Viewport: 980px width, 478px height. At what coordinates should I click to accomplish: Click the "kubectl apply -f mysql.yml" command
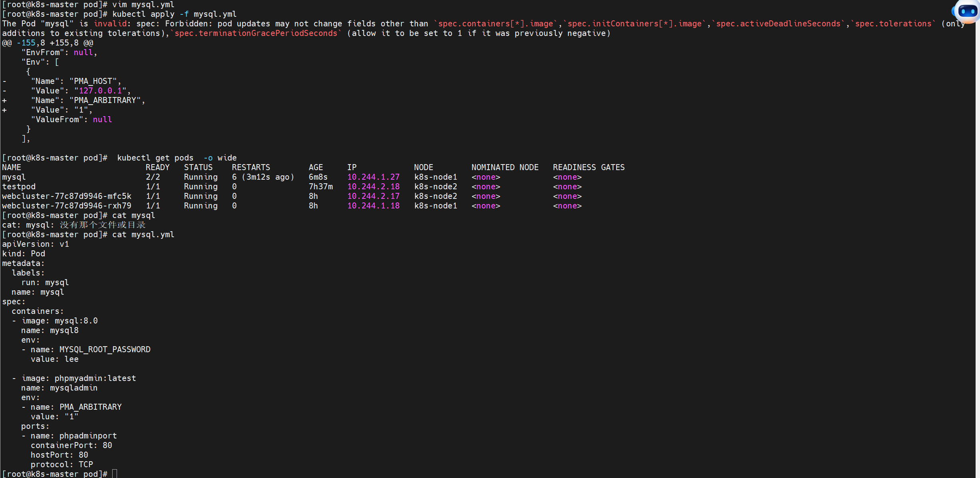click(175, 14)
